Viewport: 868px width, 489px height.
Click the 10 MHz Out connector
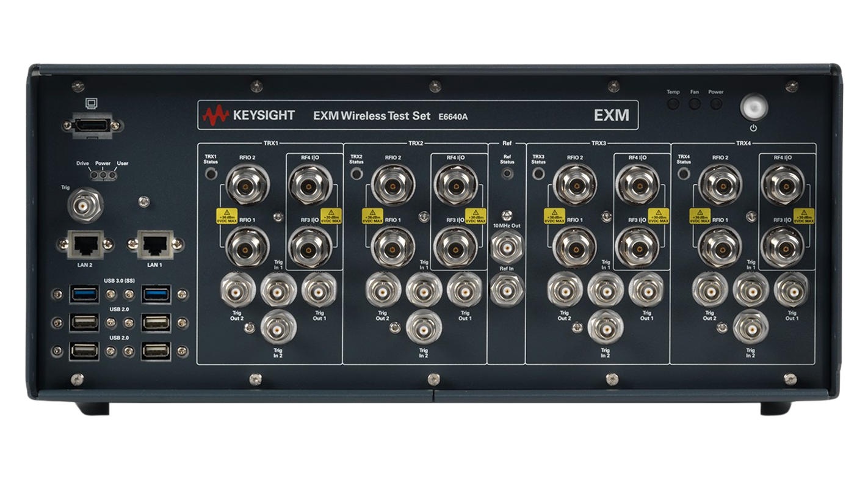[507, 248]
